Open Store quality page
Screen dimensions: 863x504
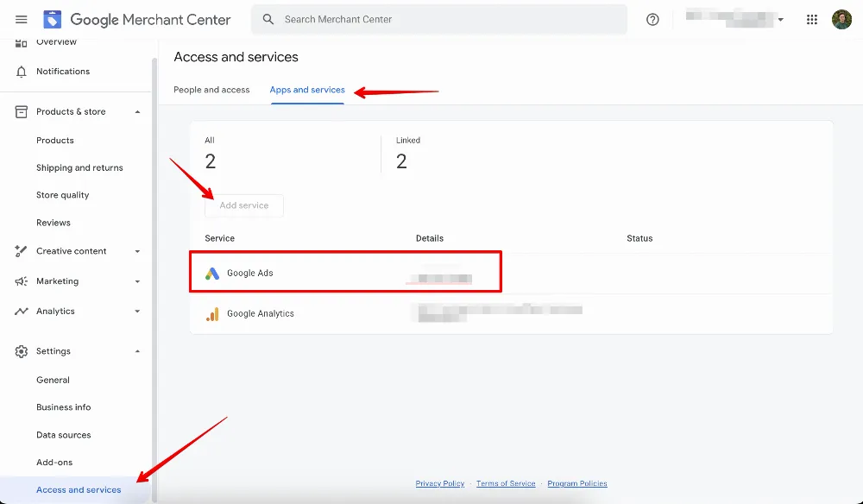[x=63, y=195]
